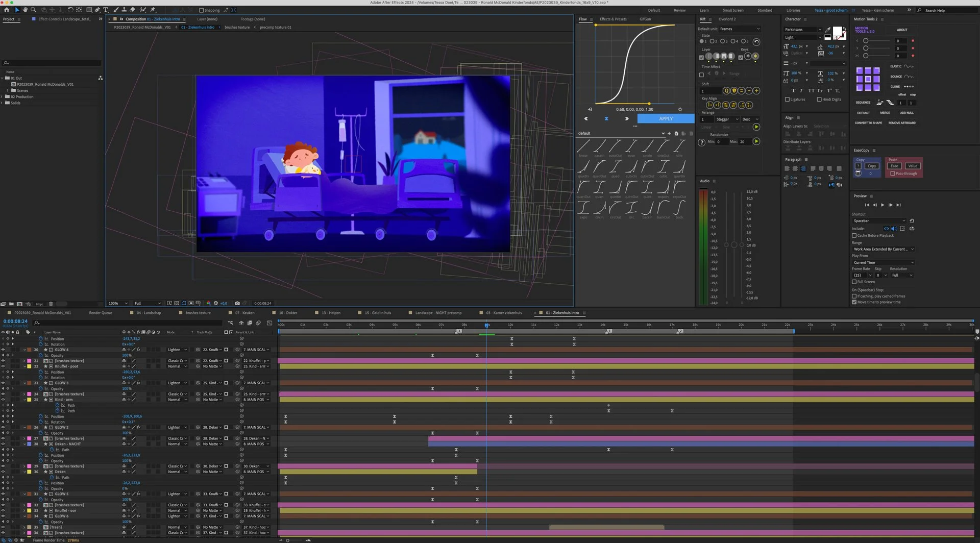Image resolution: width=980 pixels, height=543 pixels.
Task: Click the Rift shift plus icon
Action: click(x=756, y=91)
